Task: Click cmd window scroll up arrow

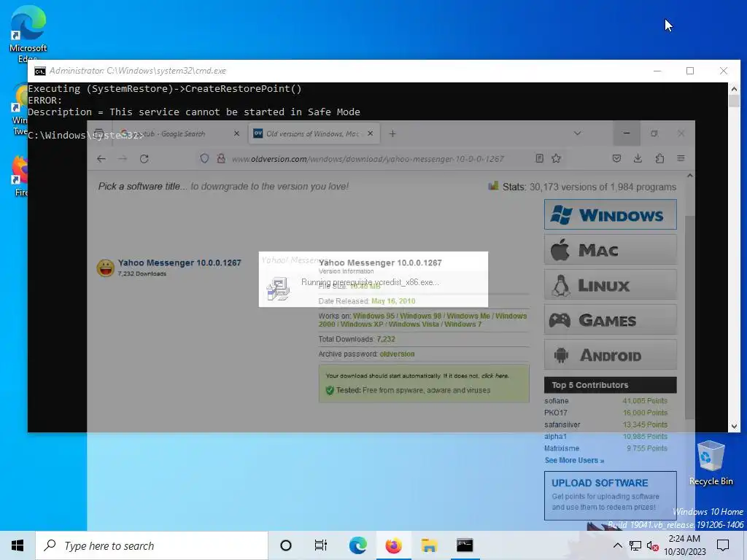Action: pos(734,88)
